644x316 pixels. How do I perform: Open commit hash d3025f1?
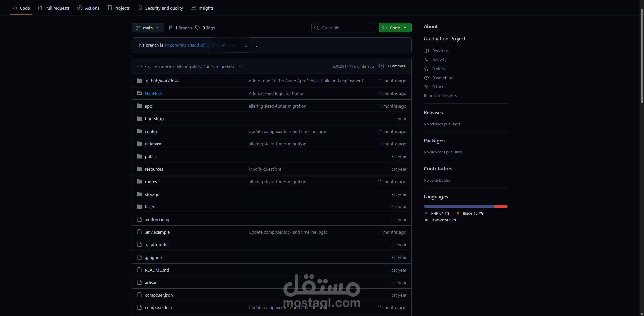pos(339,66)
